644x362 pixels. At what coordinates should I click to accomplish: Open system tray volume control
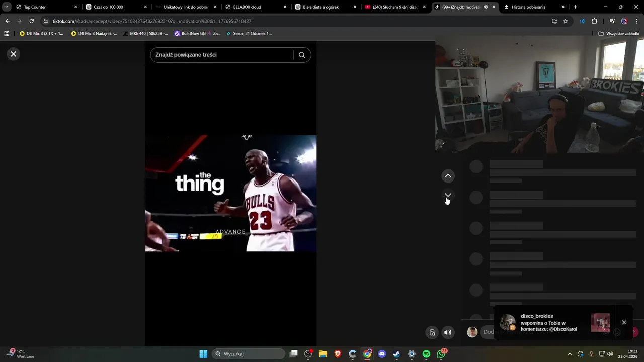[x=610, y=354]
